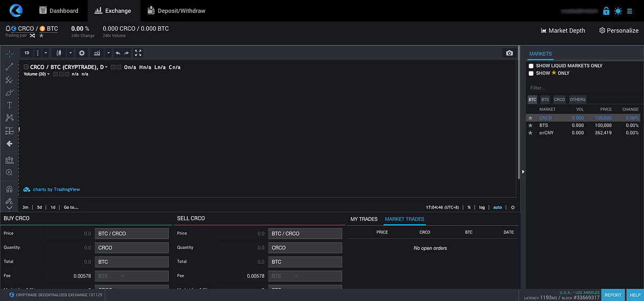Viewport: 644px width, 301px height.
Task: Select the pitchfork drawing tool
Action: point(9,80)
